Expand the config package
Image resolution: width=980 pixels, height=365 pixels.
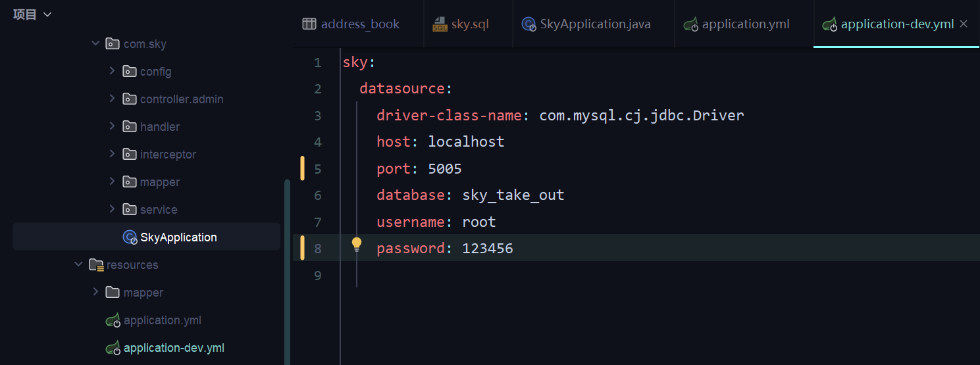point(113,71)
